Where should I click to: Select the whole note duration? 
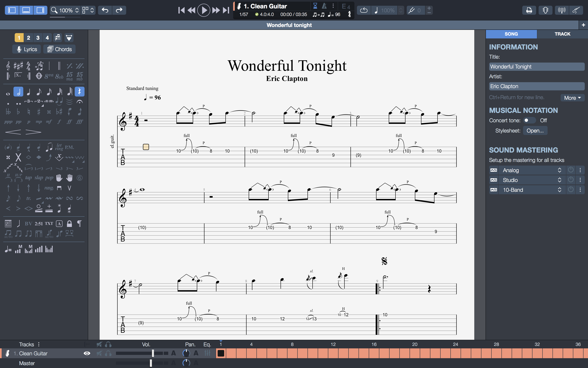(8, 94)
